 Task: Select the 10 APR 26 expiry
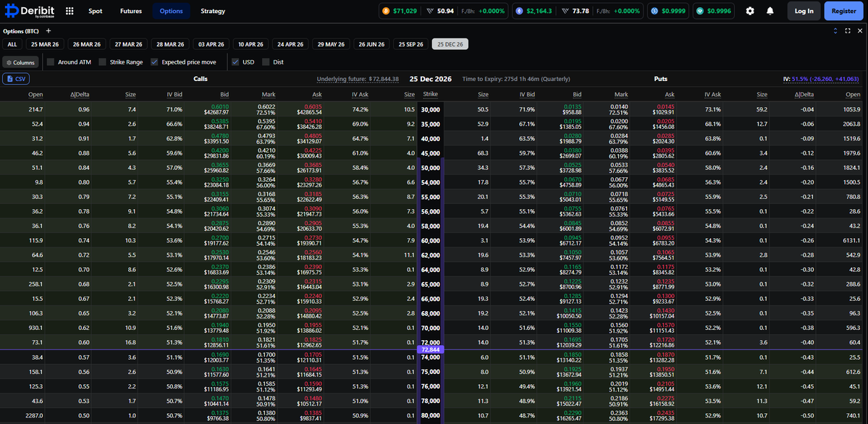tap(252, 44)
